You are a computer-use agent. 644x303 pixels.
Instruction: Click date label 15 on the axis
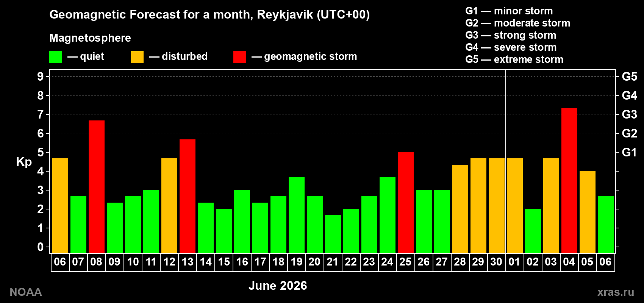(224, 262)
